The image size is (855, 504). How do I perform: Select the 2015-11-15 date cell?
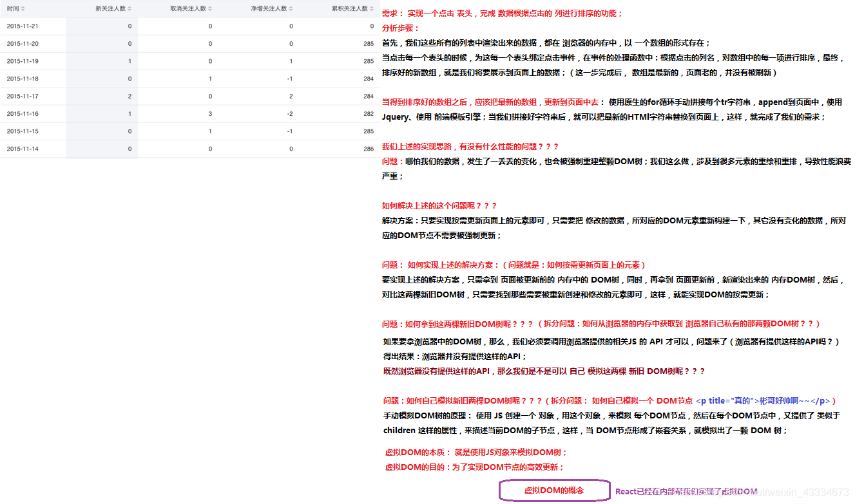23,131
